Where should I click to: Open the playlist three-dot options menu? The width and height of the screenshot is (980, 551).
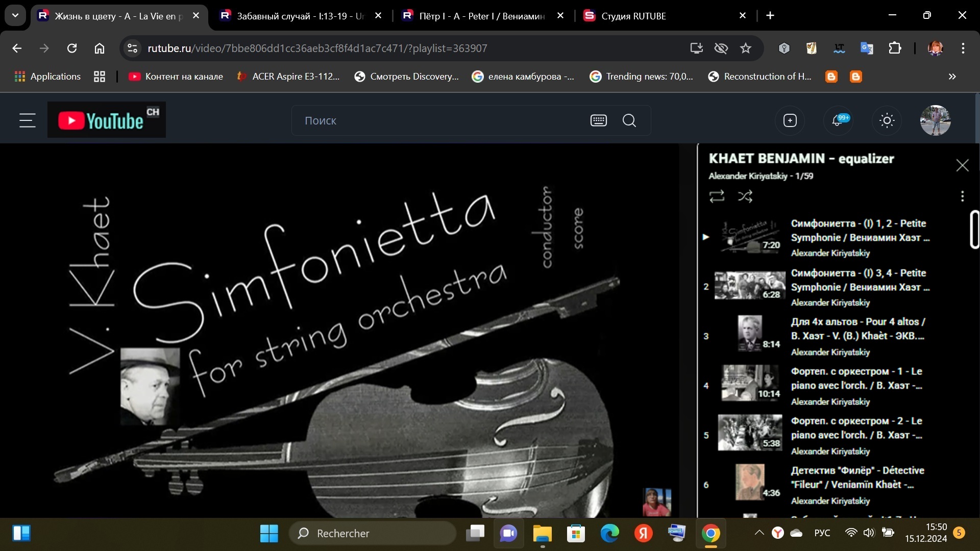[962, 196]
